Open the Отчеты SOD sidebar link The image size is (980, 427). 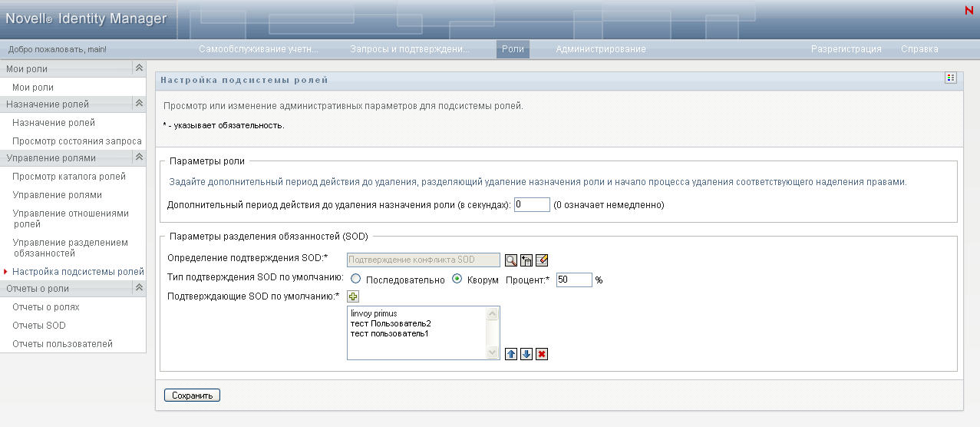click(x=39, y=326)
